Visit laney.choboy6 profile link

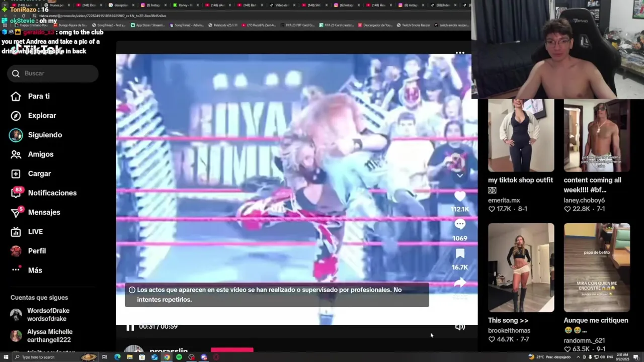(x=584, y=200)
